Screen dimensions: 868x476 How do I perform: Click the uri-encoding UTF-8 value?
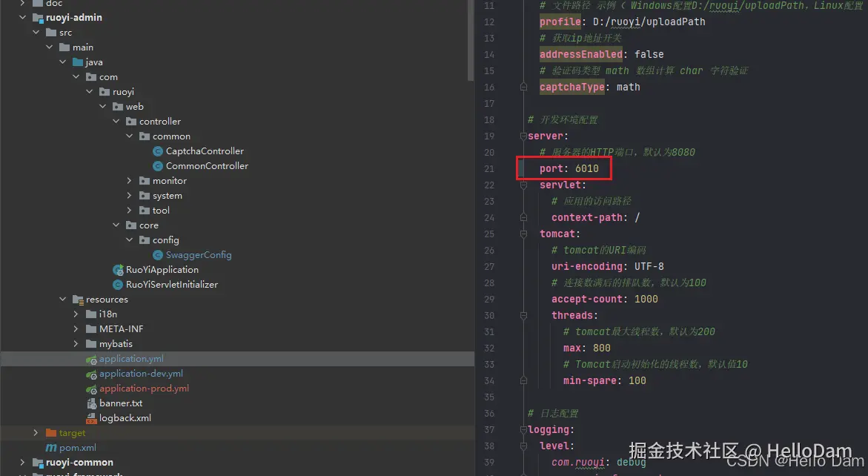click(649, 267)
